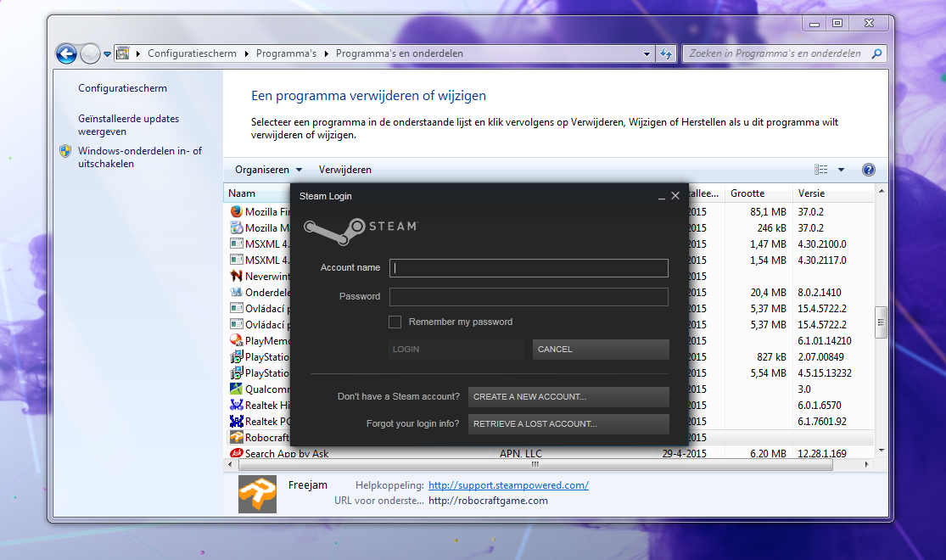Click the first Ovládací program row icon
Viewport: 946px width, 560px height.
click(x=237, y=308)
